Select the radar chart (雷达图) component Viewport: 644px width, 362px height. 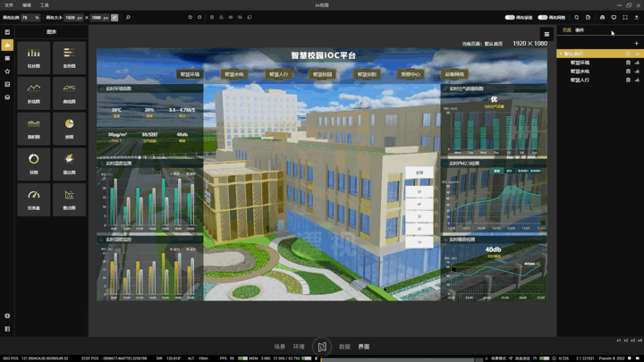pos(69,164)
